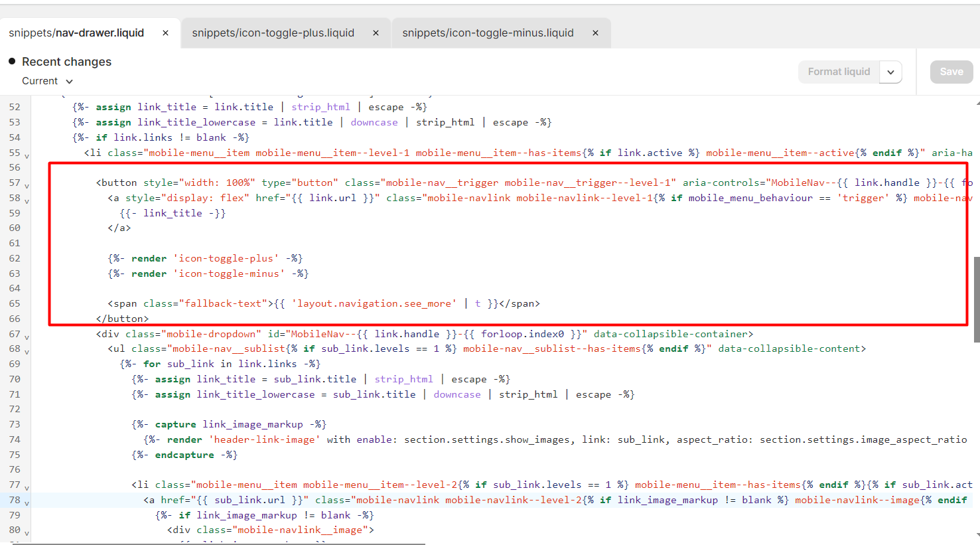Open the snippets/icon-toggle-plus.liquid tab
980x545 pixels.
tap(273, 33)
